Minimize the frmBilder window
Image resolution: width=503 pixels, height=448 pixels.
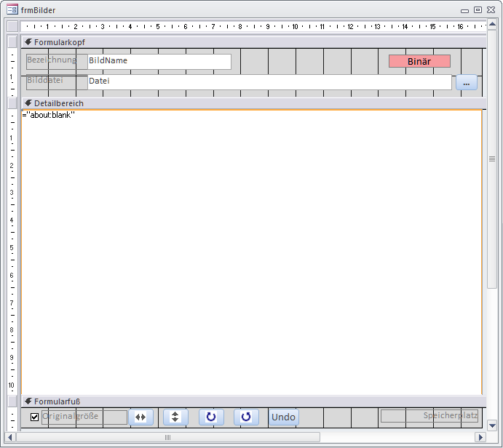(464, 10)
